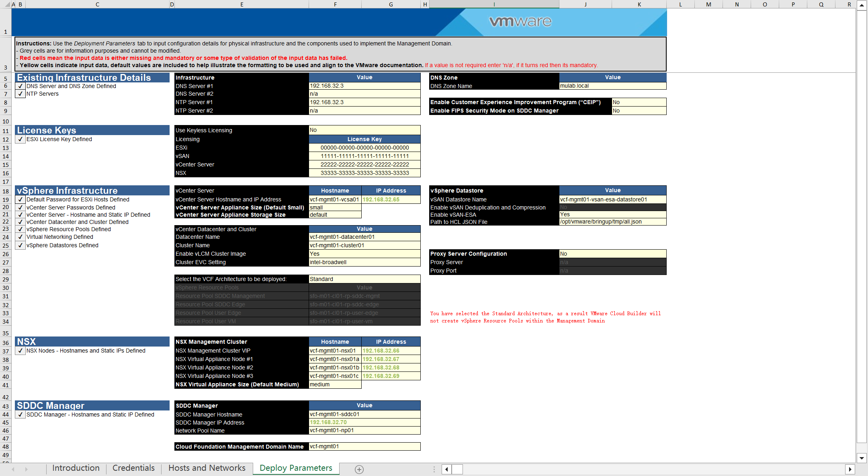Click NSX Node #2 IP 192.168.32.68
Image resolution: width=868 pixels, height=476 pixels.
tap(391, 367)
